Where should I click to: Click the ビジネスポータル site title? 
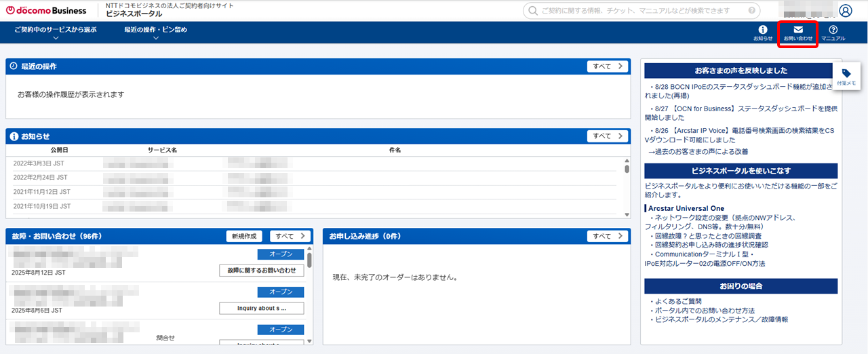click(x=134, y=14)
